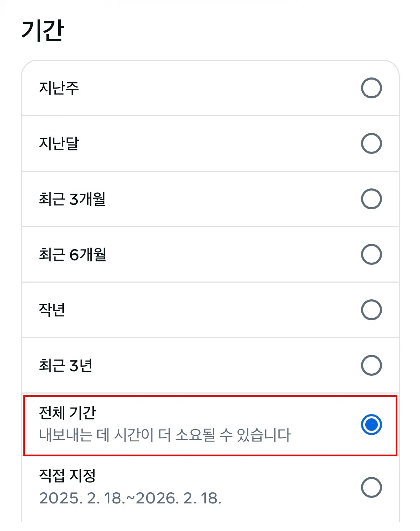Screen dimensions: 420x531
Task: Select the 작년 radio button
Action: click(372, 309)
